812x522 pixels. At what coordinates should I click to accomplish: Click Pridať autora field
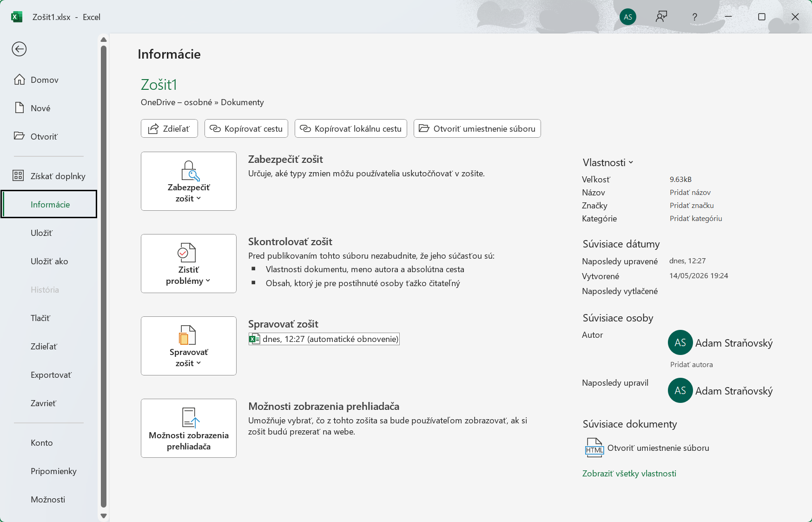[x=691, y=364]
